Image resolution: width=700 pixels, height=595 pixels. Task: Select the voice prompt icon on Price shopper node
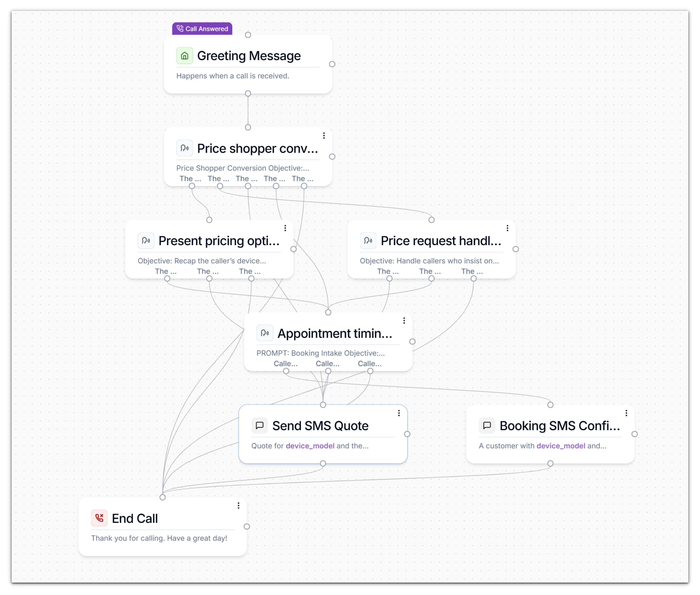pos(185,148)
